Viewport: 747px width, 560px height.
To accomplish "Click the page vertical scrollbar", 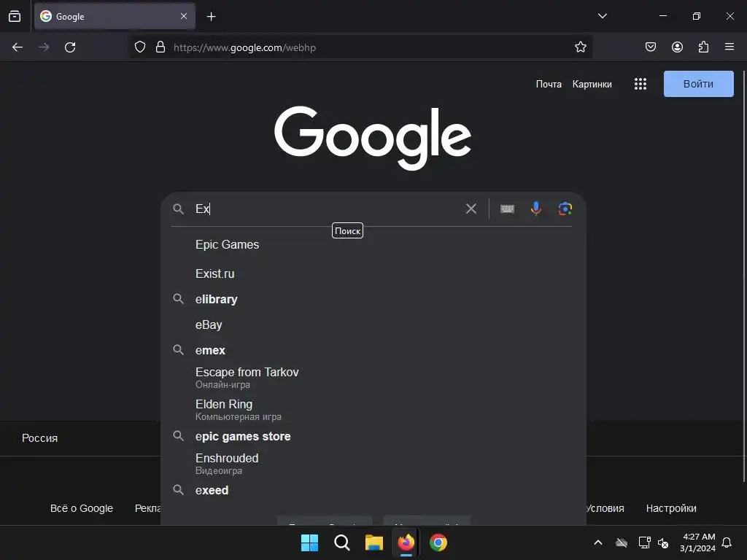I will (743, 276).
